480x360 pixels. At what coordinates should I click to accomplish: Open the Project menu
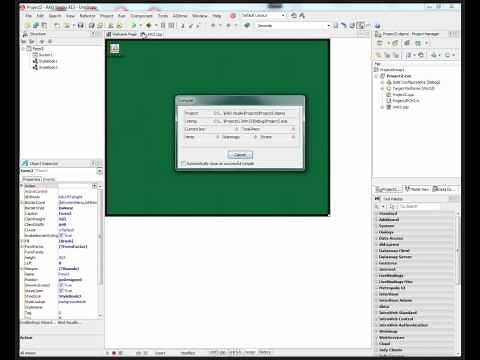pyautogui.click(x=107, y=16)
